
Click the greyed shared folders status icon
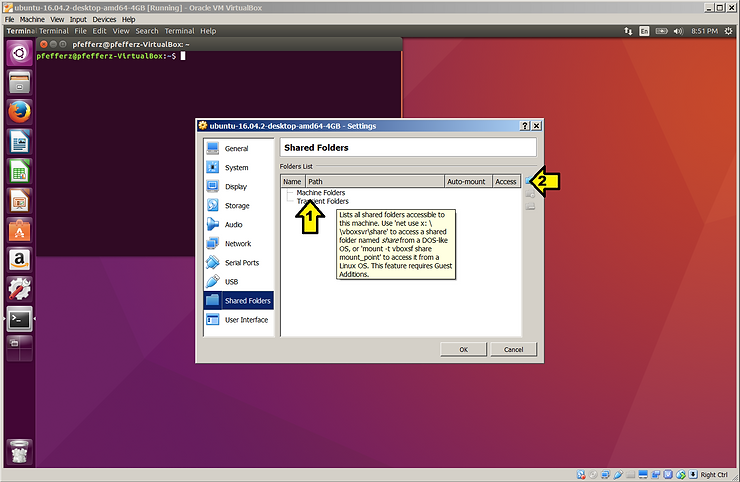coord(631,474)
